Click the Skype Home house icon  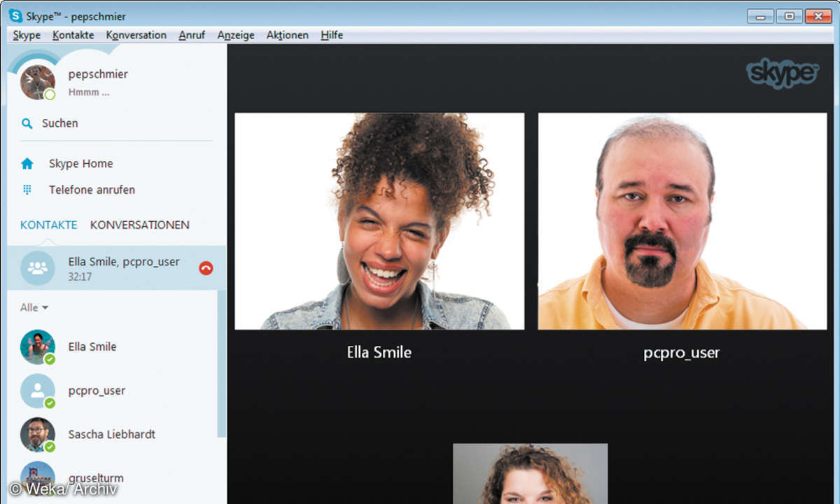tap(27, 164)
